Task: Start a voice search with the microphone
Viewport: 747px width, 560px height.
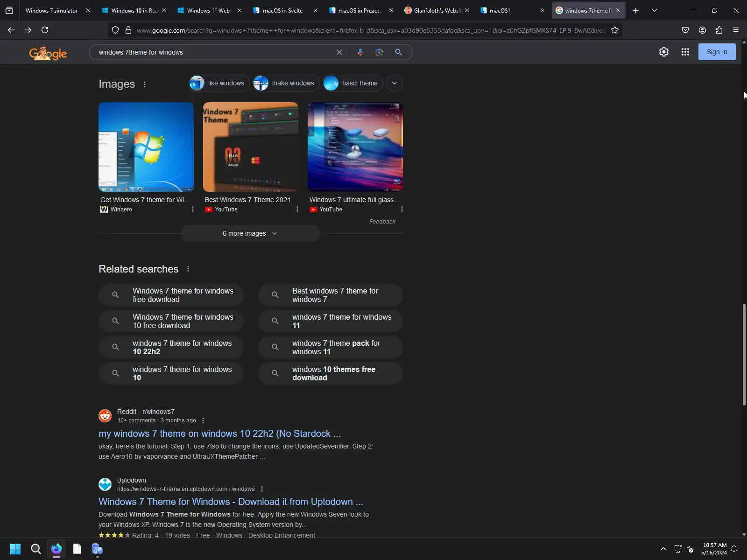Action: click(x=360, y=52)
